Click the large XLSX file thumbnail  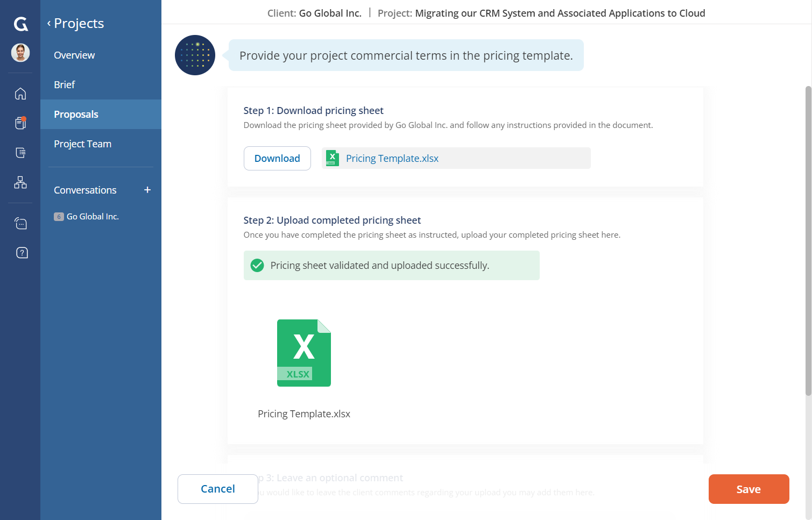coord(304,353)
